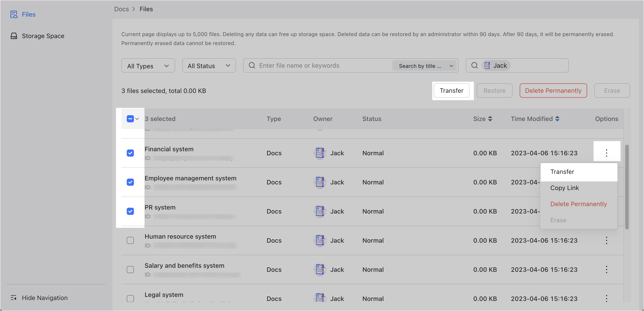Choose Copy Link in the context menu
644x311 pixels.
tap(579, 188)
